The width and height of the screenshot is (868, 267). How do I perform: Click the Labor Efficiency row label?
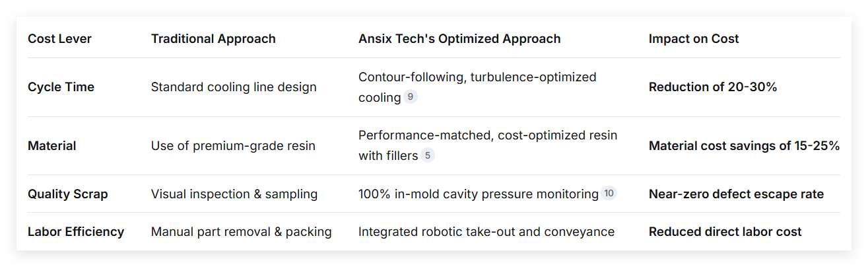[76, 232]
